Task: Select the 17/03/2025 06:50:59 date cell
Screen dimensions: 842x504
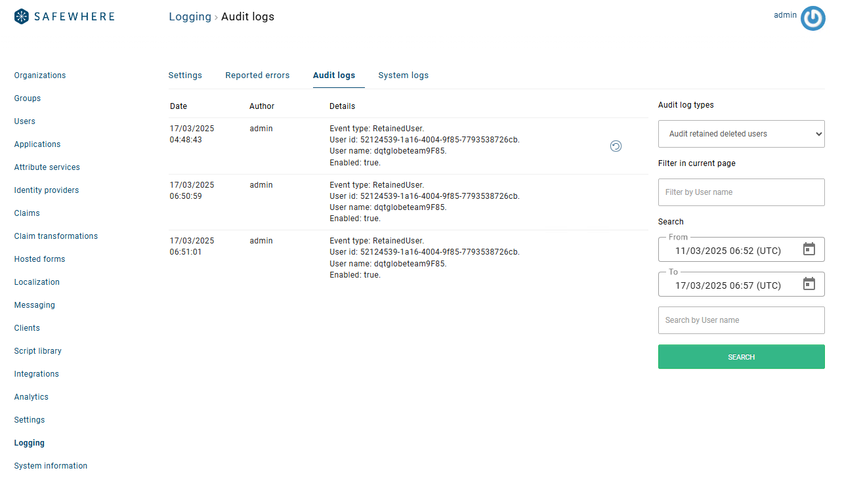Action: coord(192,190)
